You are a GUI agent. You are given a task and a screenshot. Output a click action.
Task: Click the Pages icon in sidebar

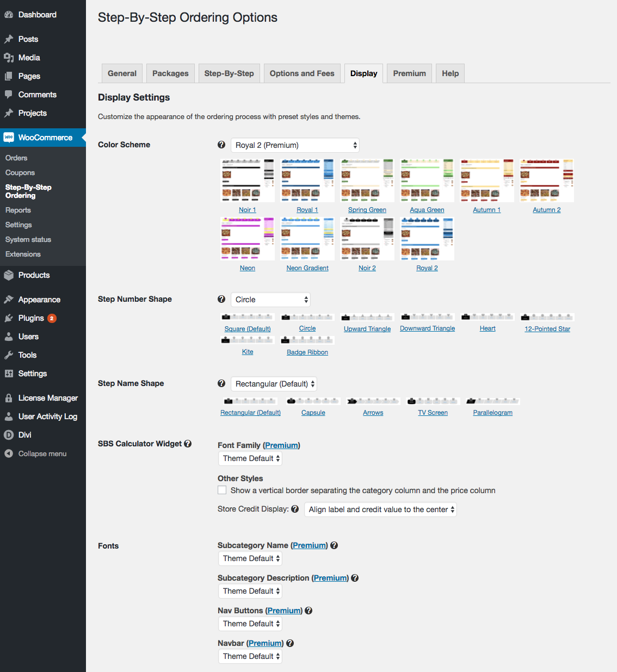click(x=9, y=76)
